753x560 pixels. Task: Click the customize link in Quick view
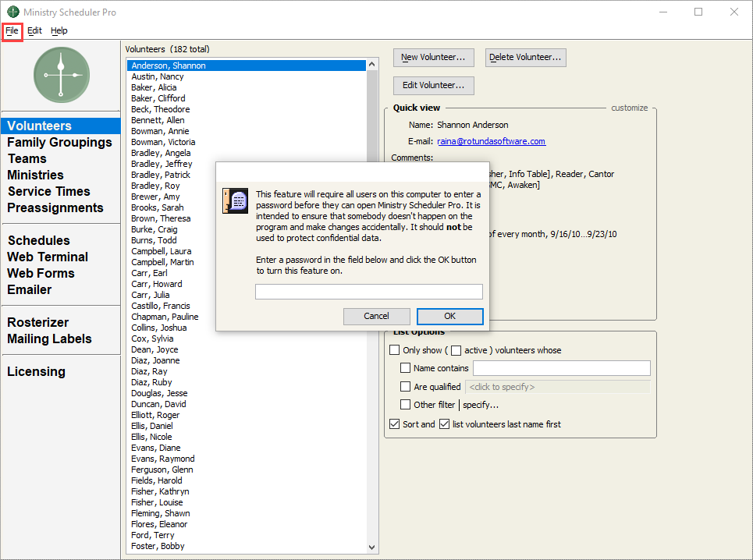(629, 108)
